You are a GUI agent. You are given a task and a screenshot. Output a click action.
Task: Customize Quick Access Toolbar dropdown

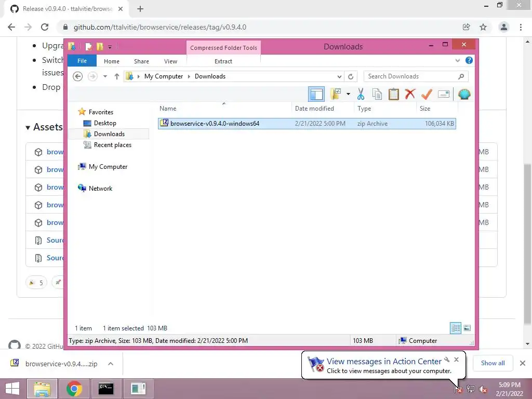click(x=110, y=47)
